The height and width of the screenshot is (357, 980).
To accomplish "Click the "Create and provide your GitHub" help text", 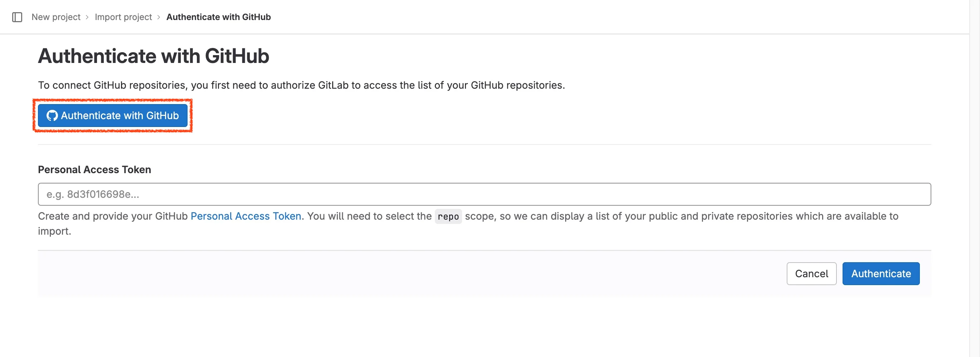I will 113,216.
